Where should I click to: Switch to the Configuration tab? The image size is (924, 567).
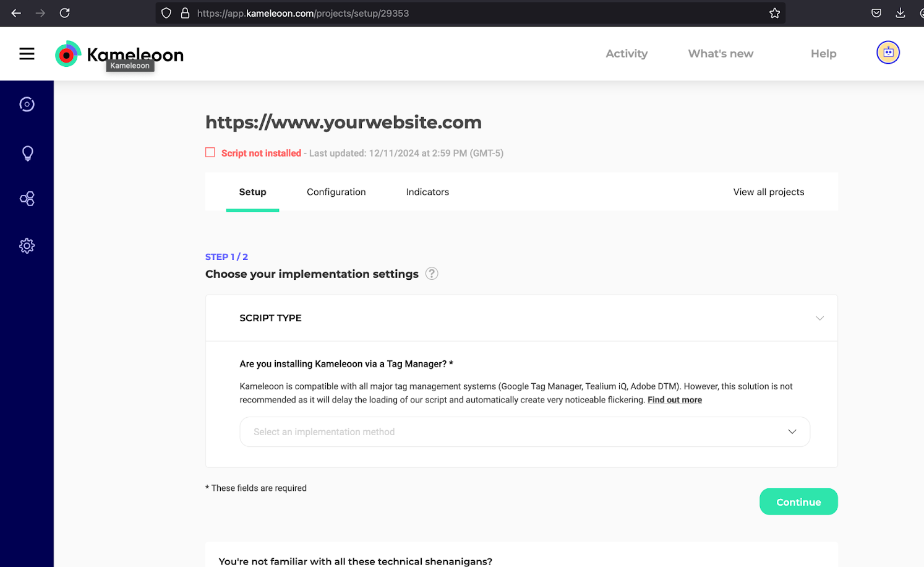point(336,192)
